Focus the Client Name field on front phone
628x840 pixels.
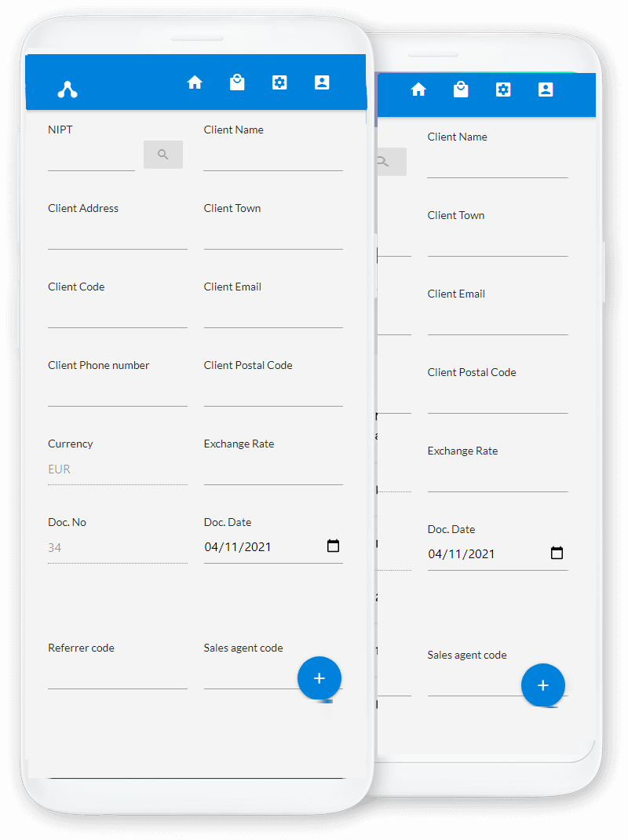[272, 157]
